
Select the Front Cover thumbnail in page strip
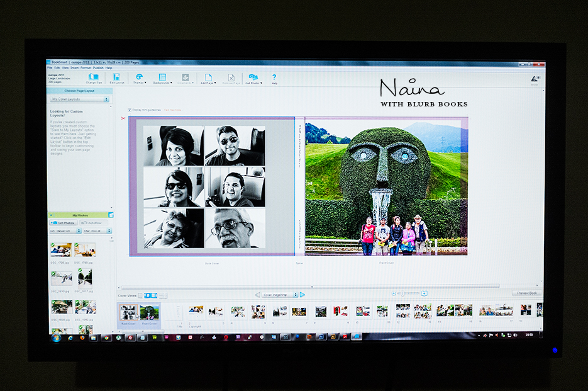click(149, 312)
